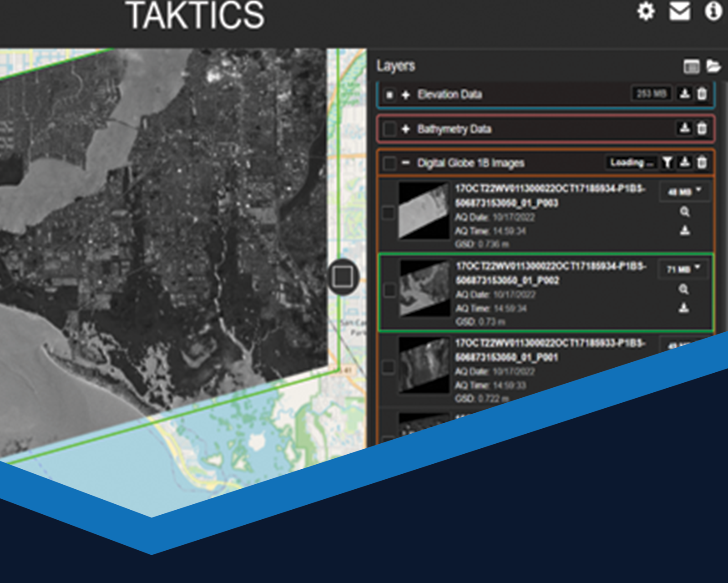The width and height of the screenshot is (728, 583).
Task: Check the Digital Globe 1B Images checkbox
Action: click(x=389, y=163)
